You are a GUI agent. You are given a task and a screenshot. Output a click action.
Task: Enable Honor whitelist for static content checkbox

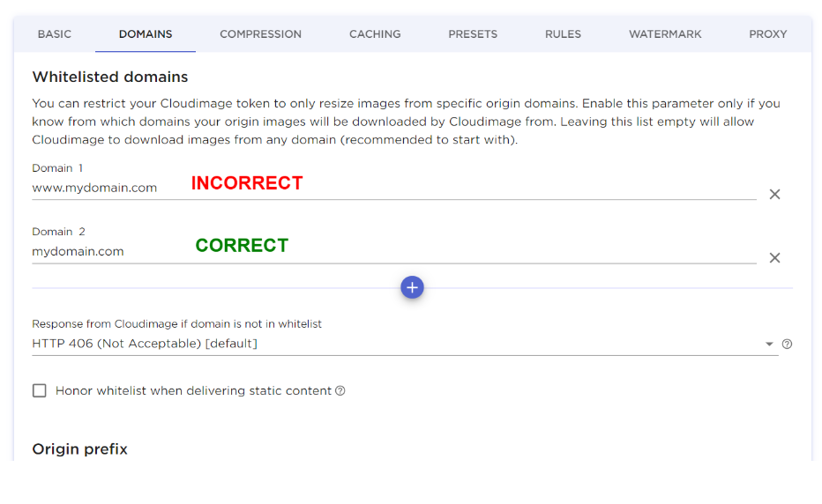point(40,390)
